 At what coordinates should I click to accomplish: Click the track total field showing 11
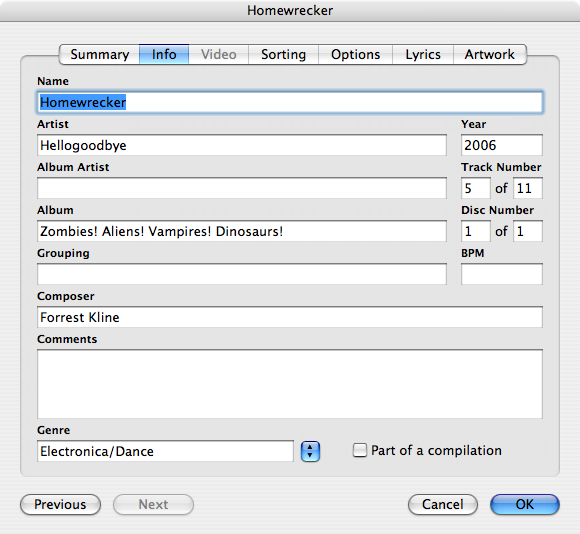[x=528, y=188]
